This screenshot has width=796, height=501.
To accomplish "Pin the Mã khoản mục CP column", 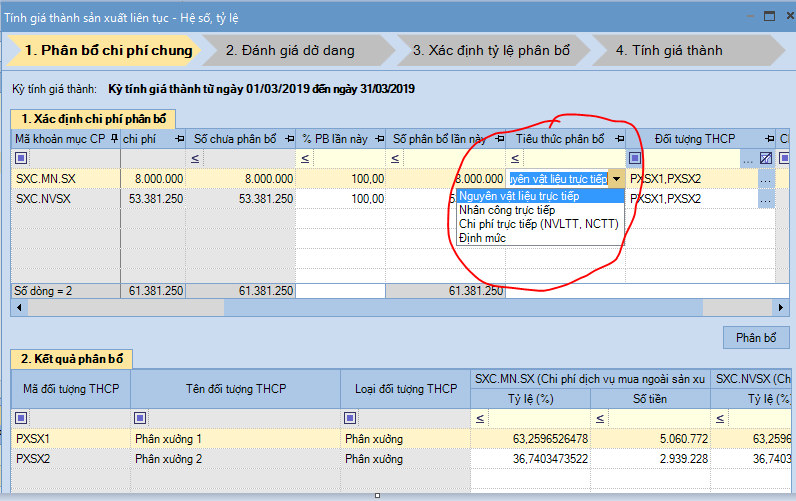I will point(113,139).
